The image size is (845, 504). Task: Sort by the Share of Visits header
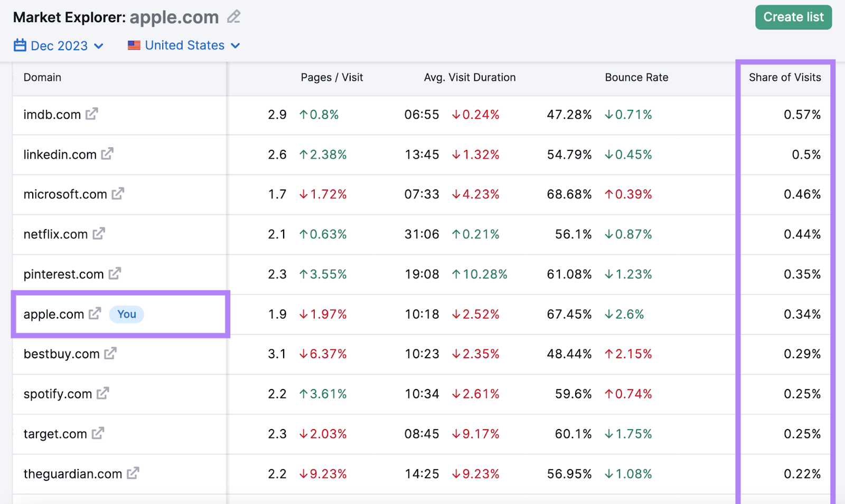click(785, 78)
